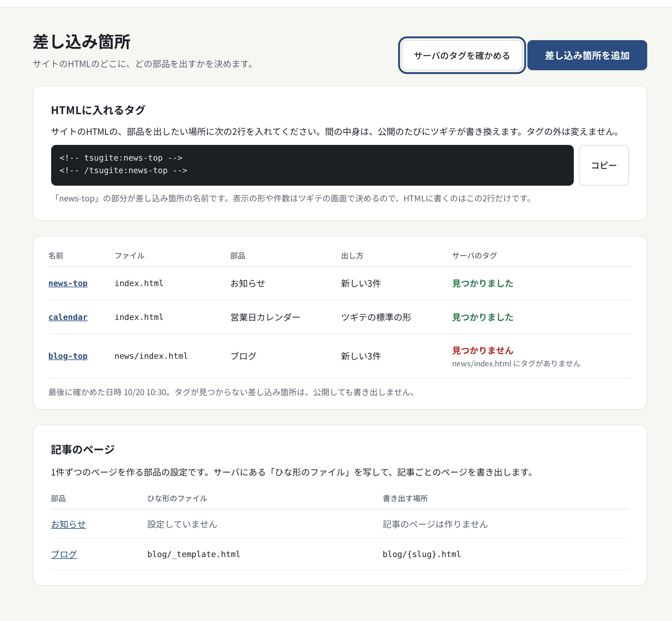Select blog/{slug}.html text
The image size is (672, 621).
[x=422, y=554]
